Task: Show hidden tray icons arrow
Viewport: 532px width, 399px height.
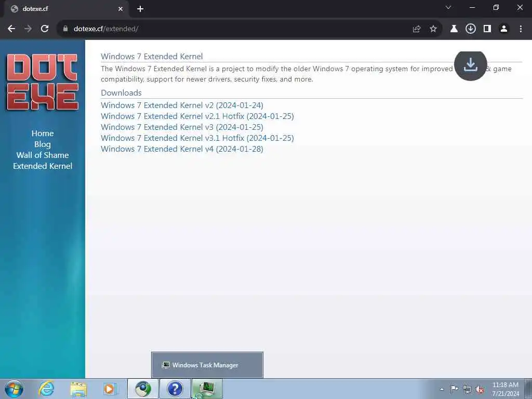Action: (x=442, y=389)
